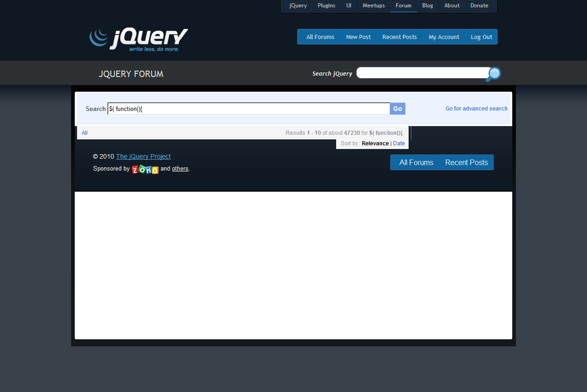Click the Go search button

(398, 109)
